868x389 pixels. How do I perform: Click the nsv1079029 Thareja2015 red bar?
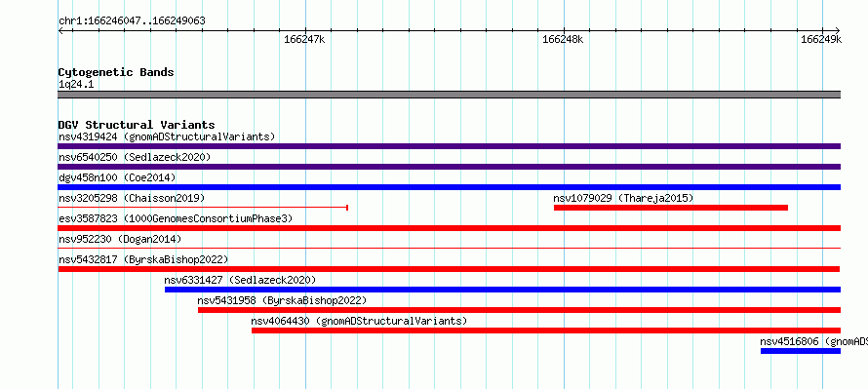(670, 208)
